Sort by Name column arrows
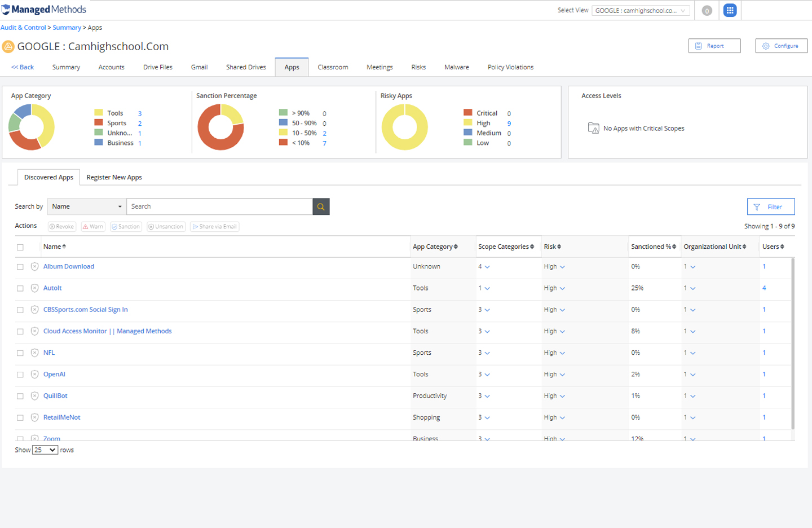 point(64,247)
